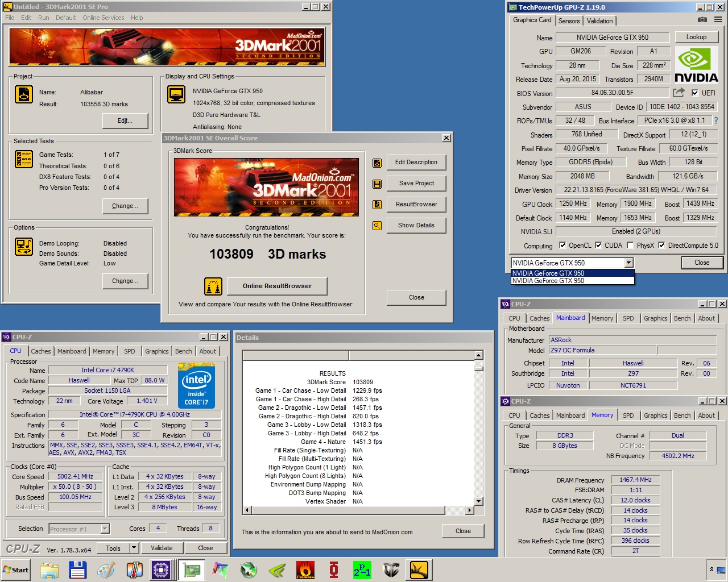Click the green 2p-1 Prime95 taskbar icon
Image resolution: width=728 pixels, height=582 pixels.
point(362,570)
